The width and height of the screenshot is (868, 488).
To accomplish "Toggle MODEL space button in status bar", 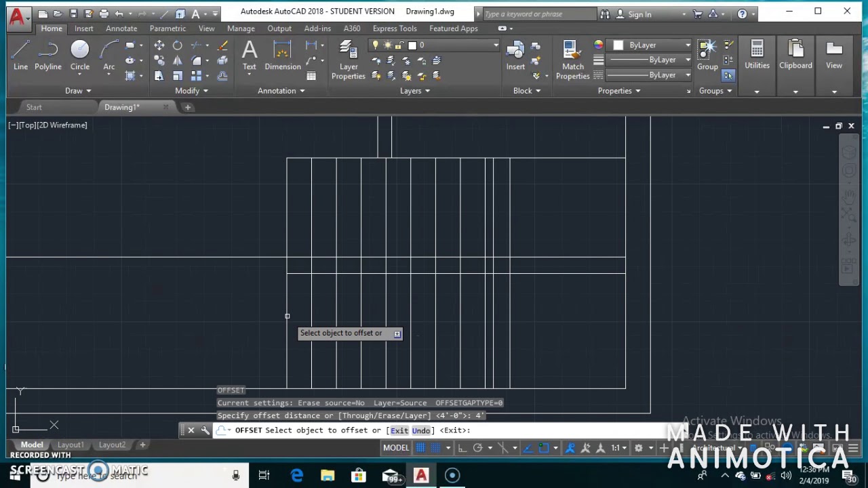I will click(396, 448).
